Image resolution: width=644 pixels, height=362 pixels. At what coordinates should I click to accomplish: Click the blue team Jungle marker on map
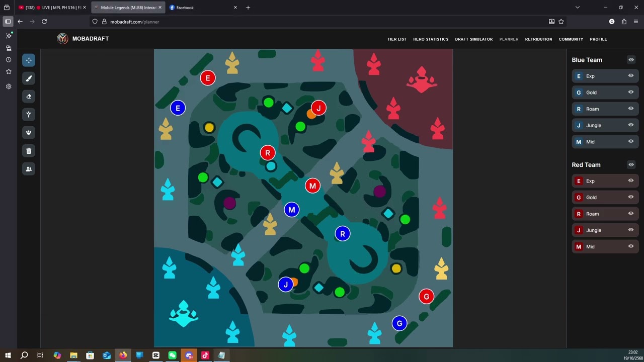click(x=285, y=285)
